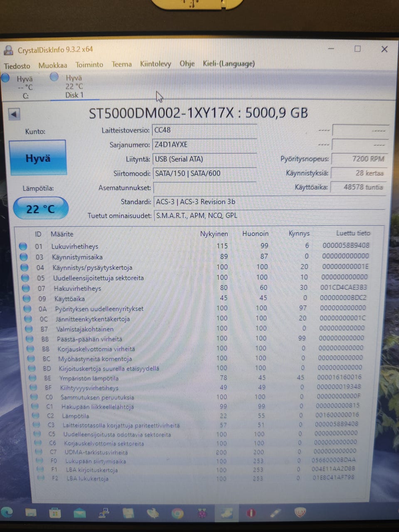Click the ID column header
Image resolution: width=399 pixels, height=532 pixels.
[38, 234]
